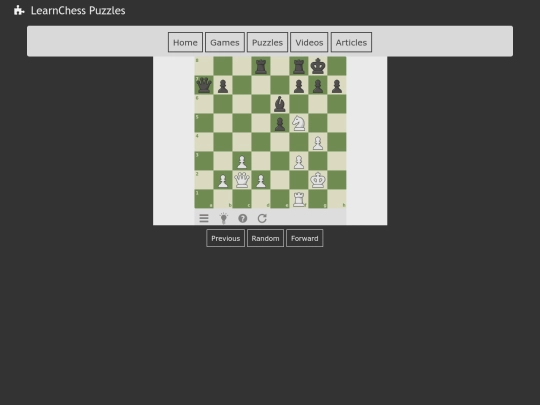This screenshot has height=405, width=540.
Task: Click the black queen on a7
Action: [x=204, y=85]
